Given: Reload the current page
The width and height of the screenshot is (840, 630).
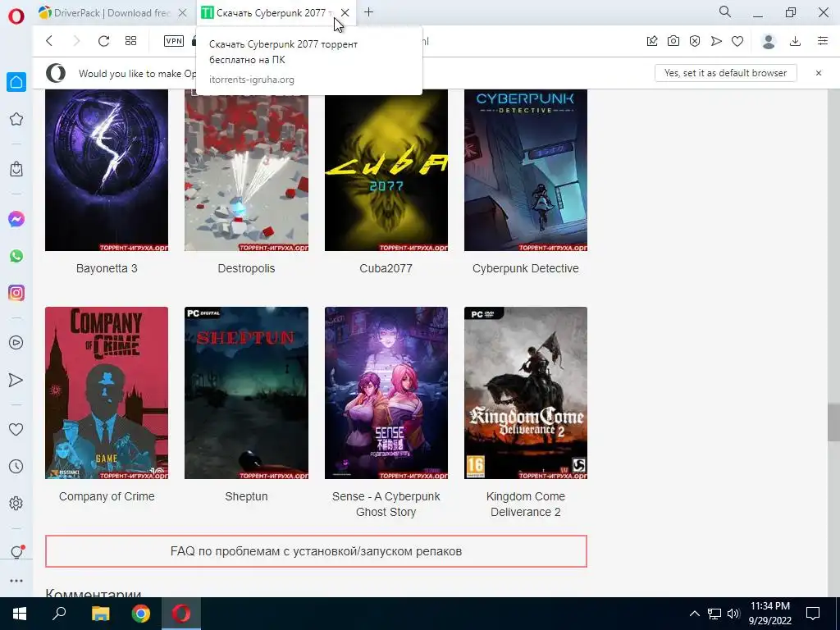Looking at the screenshot, I should (103, 41).
